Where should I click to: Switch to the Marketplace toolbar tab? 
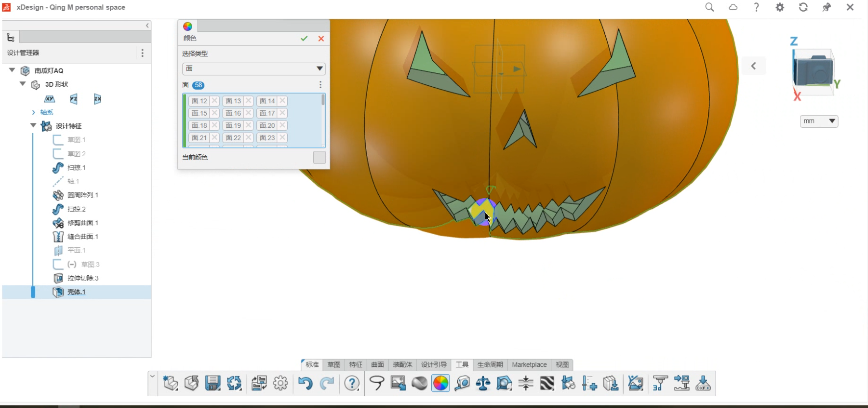click(529, 364)
